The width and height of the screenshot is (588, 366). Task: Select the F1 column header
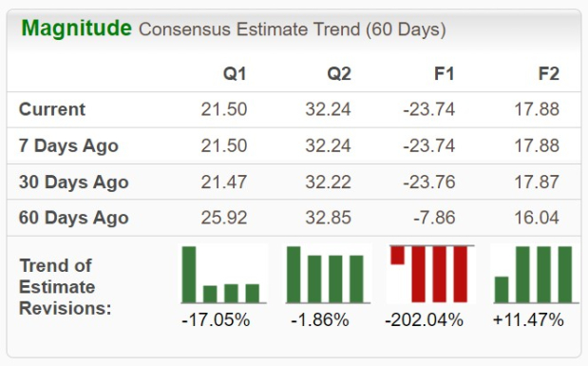pyautogui.click(x=444, y=73)
